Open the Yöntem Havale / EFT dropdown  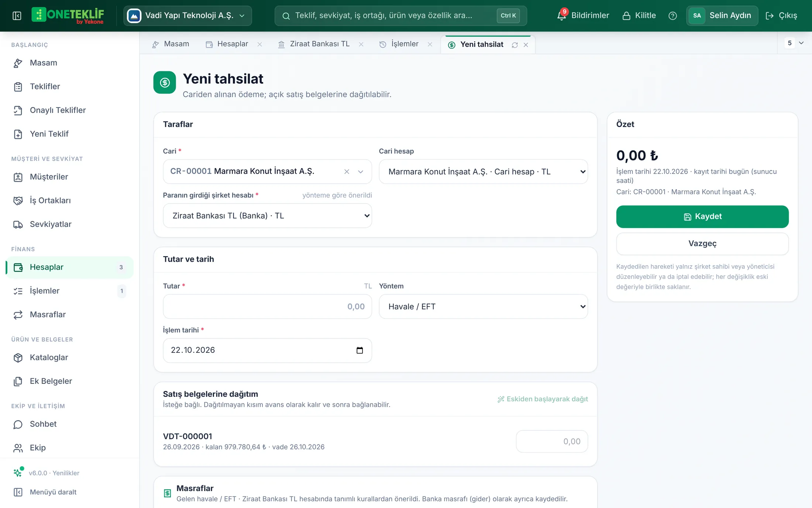click(x=483, y=307)
